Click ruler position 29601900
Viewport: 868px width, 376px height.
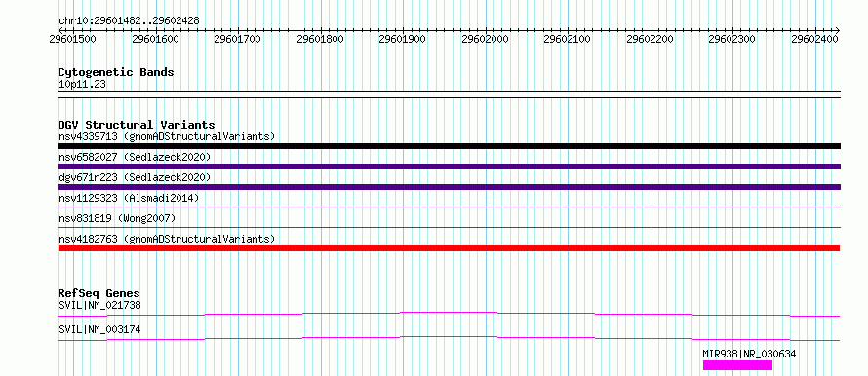(403, 39)
